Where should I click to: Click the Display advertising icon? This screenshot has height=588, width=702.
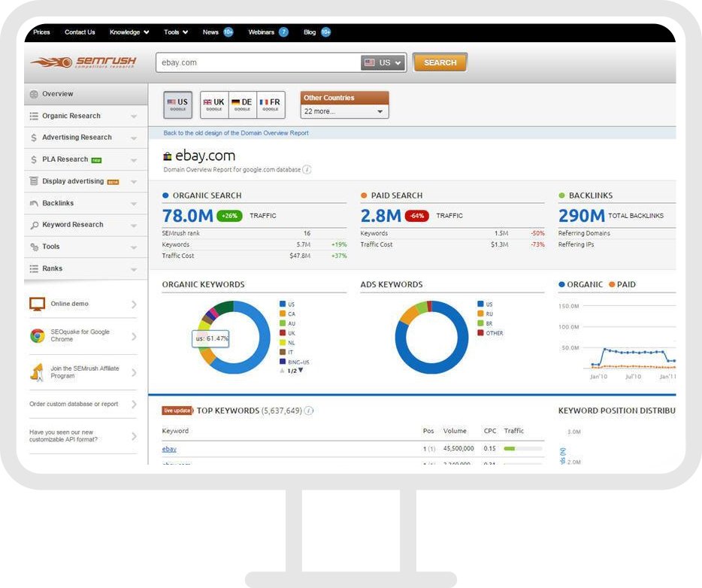coord(34,181)
